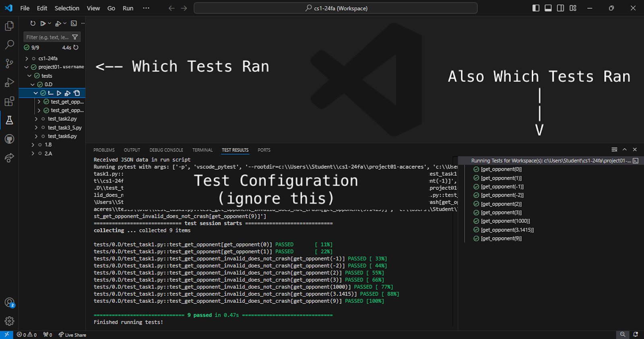This screenshot has width=644, height=339.
Task: Toggle the panel layout button
Action: pyautogui.click(x=548, y=8)
